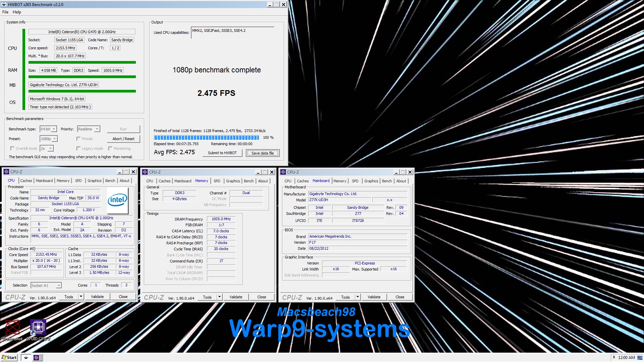Expand the Priority Realtime dropdown
This screenshot has width=644, height=362.
click(x=97, y=129)
